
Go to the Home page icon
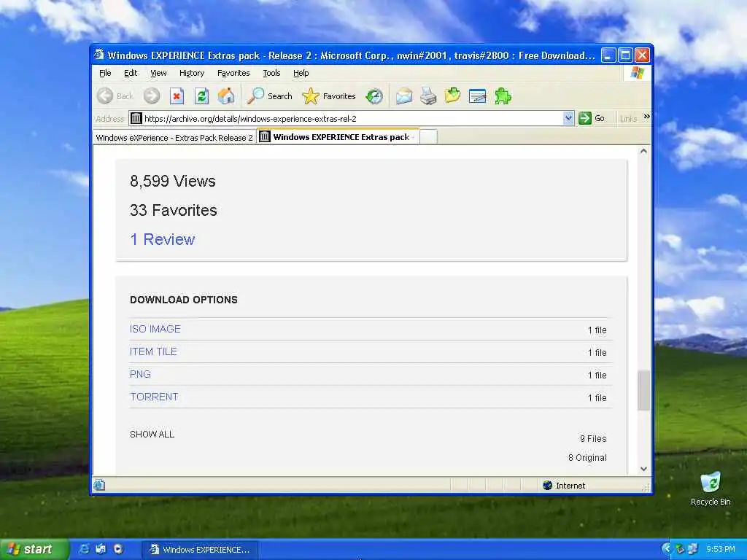click(x=226, y=96)
